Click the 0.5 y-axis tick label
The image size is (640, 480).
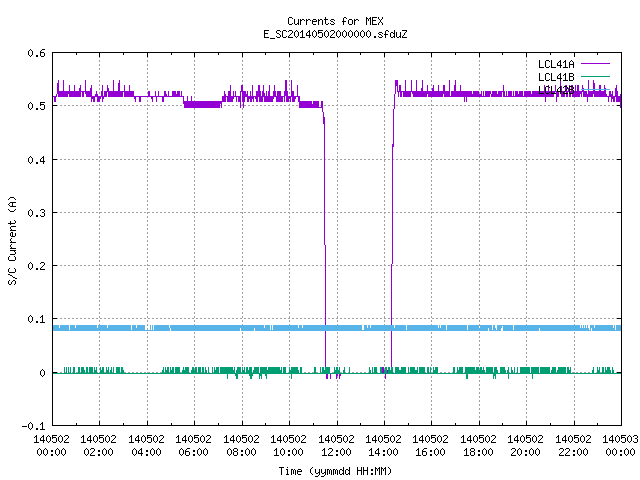click(x=36, y=106)
